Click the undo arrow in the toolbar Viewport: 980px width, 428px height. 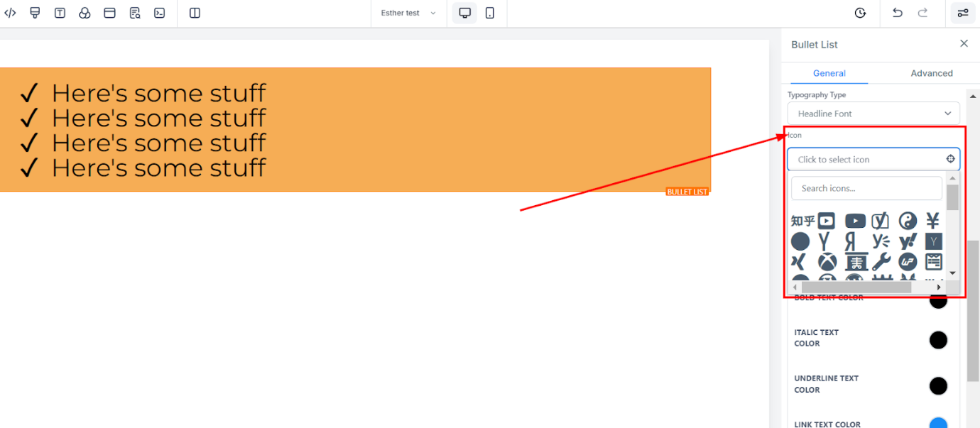898,13
